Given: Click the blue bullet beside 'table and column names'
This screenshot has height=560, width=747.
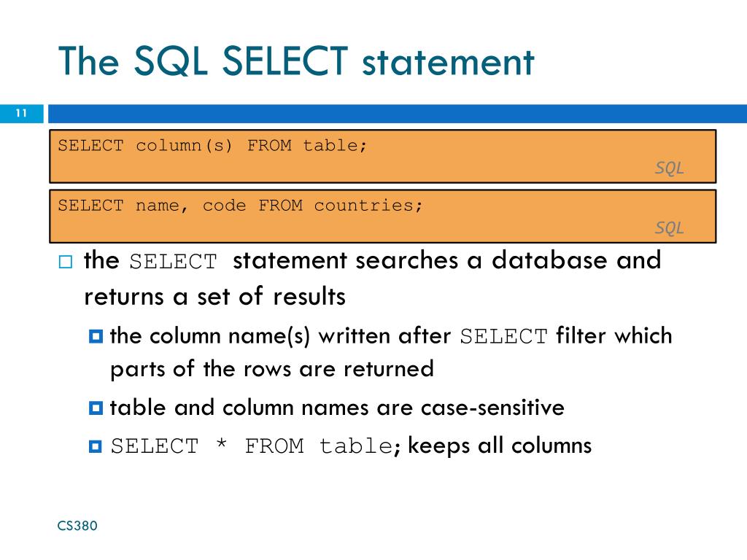Looking at the screenshot, I should (x=96, y=408).
